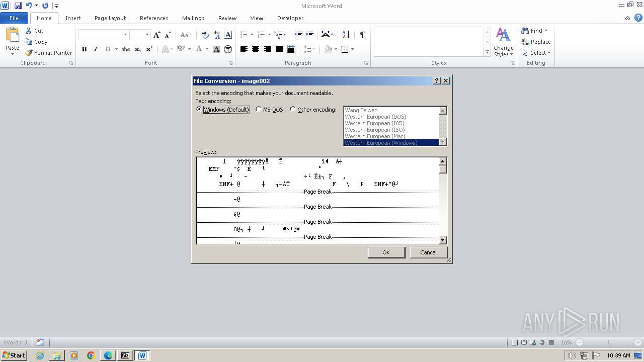644x362 pixels.
Task: Click the zoom out minus button
Action: click(580, 342)
